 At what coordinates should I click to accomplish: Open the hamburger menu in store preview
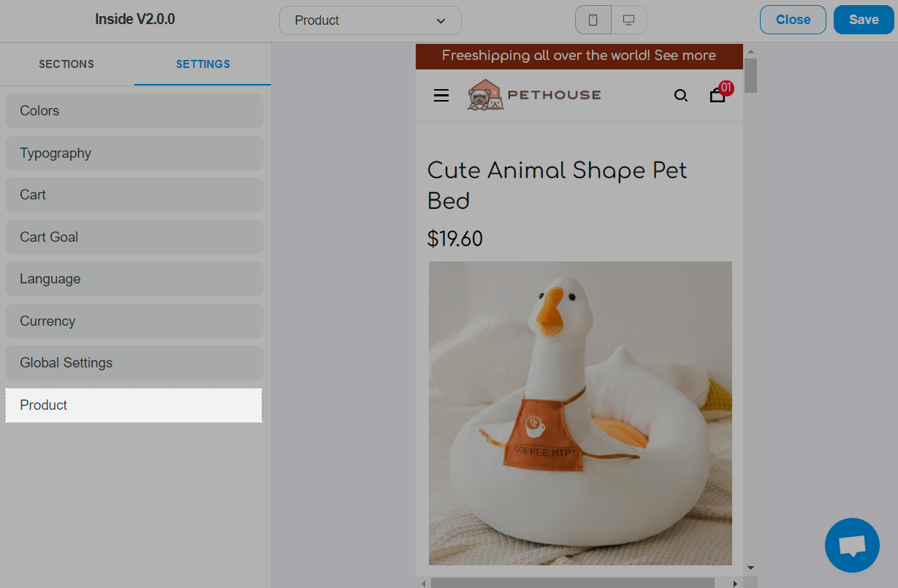441,95
